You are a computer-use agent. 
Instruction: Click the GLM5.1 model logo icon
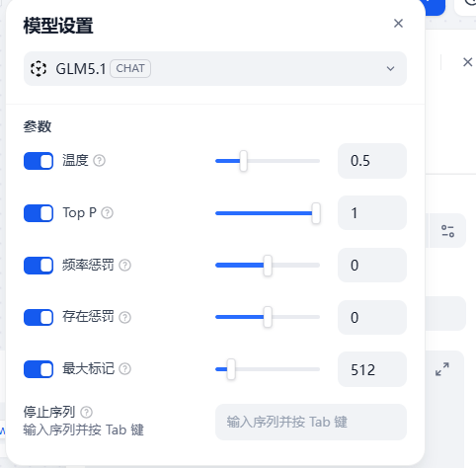[39, 69]
